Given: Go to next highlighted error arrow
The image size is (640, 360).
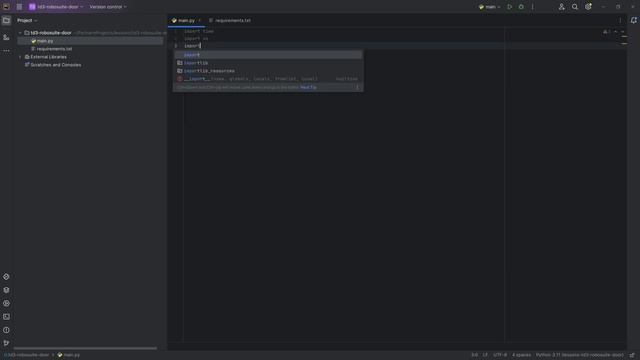Looking at the screenshot, I should pyautogui.click(x=622, y=32).
